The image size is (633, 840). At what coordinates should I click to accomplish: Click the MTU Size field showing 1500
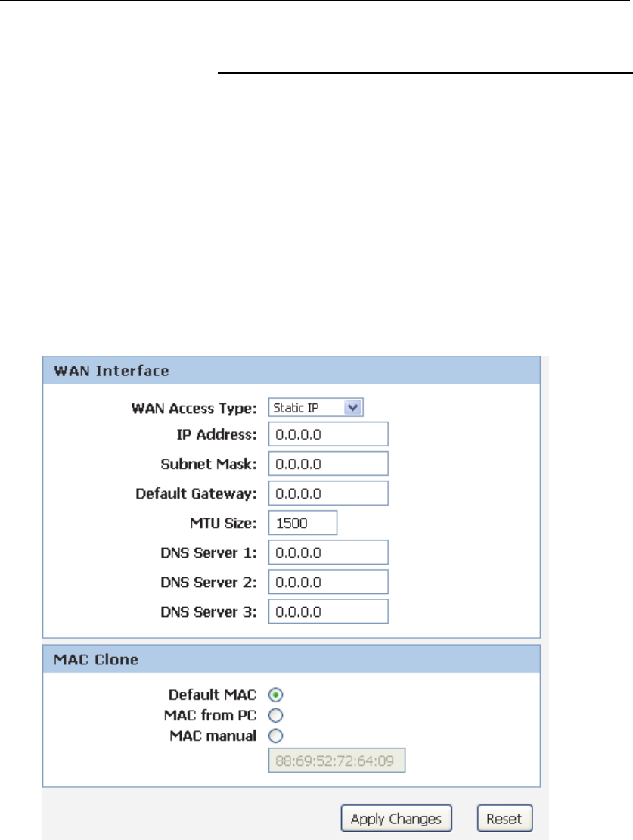click(x=303, y=522)
